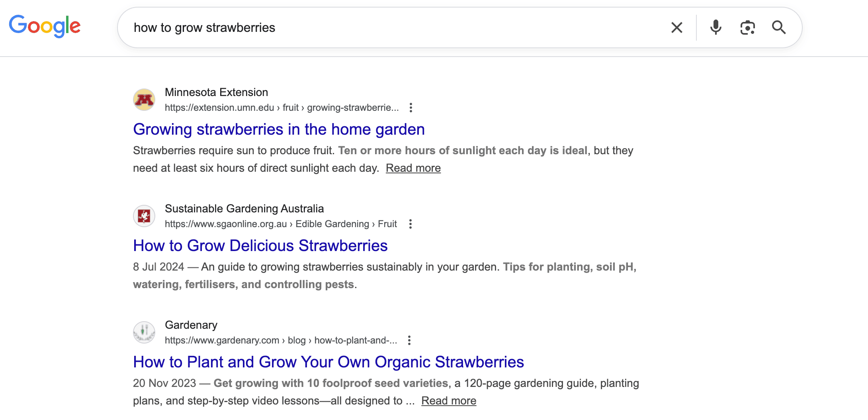Click the Gardenary site favicon

tap(144, 332)
